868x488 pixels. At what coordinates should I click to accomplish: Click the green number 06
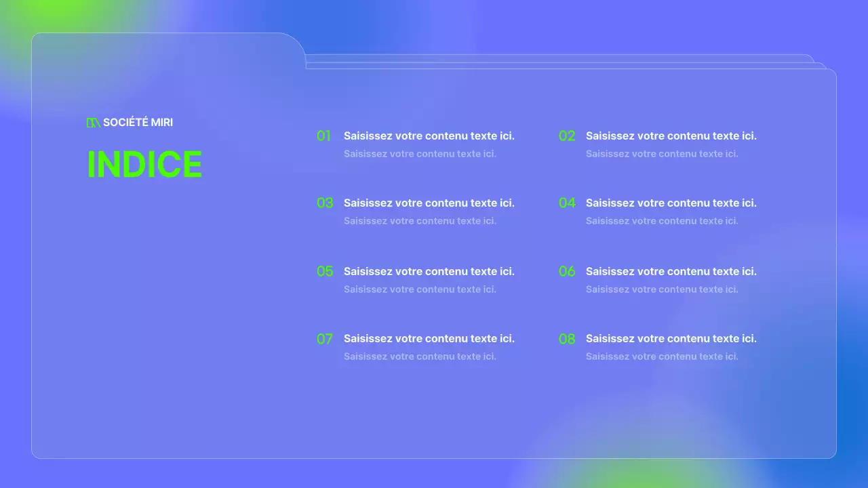click(x=567, y=271)
